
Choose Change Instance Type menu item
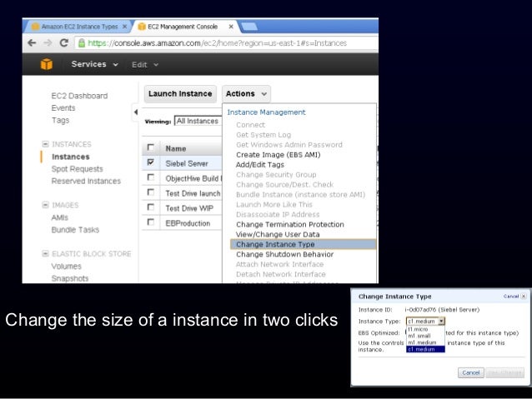[x=303, y=244]
